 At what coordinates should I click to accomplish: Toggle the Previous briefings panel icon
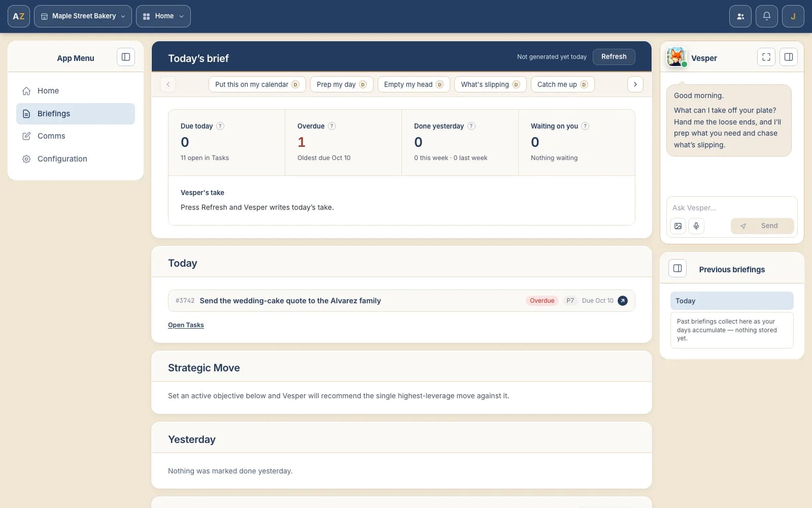[x=678, y=268]
